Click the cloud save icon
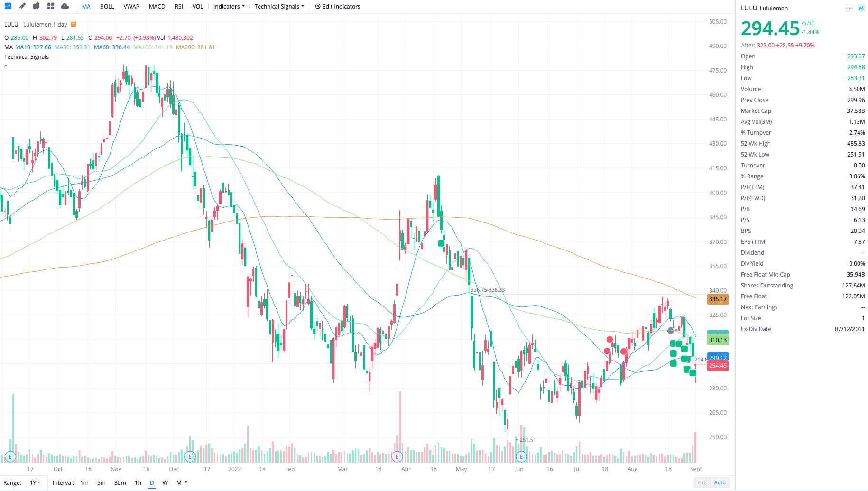This screenshot has width=868, height=491. [x=65, y=6]
